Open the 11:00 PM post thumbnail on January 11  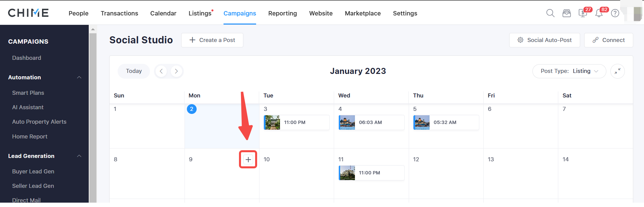click(347, 173)
